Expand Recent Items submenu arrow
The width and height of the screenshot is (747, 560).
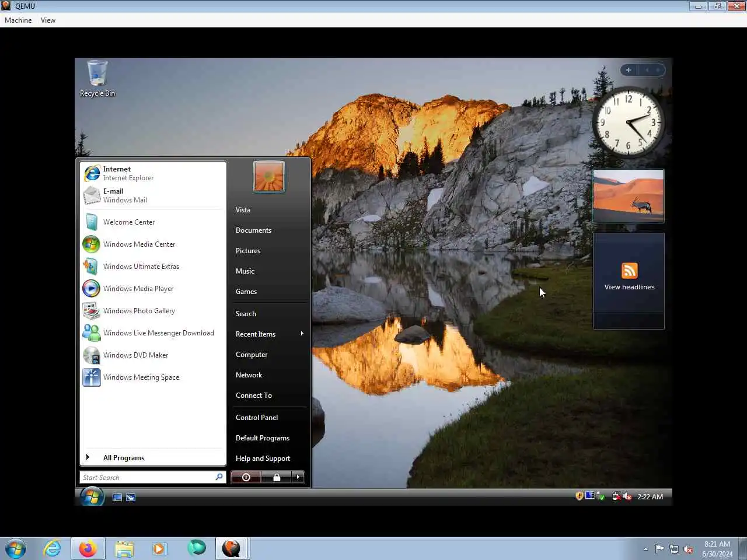click(302, 334)
